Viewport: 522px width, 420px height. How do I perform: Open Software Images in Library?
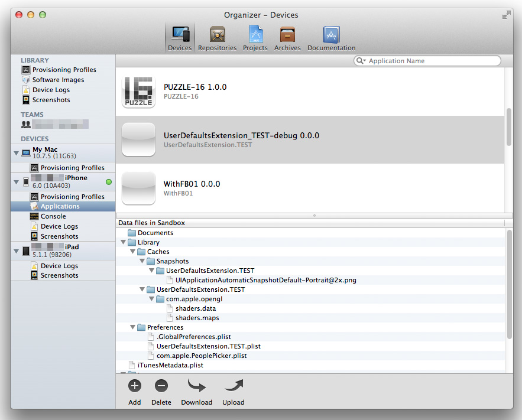tap(53, 80)
